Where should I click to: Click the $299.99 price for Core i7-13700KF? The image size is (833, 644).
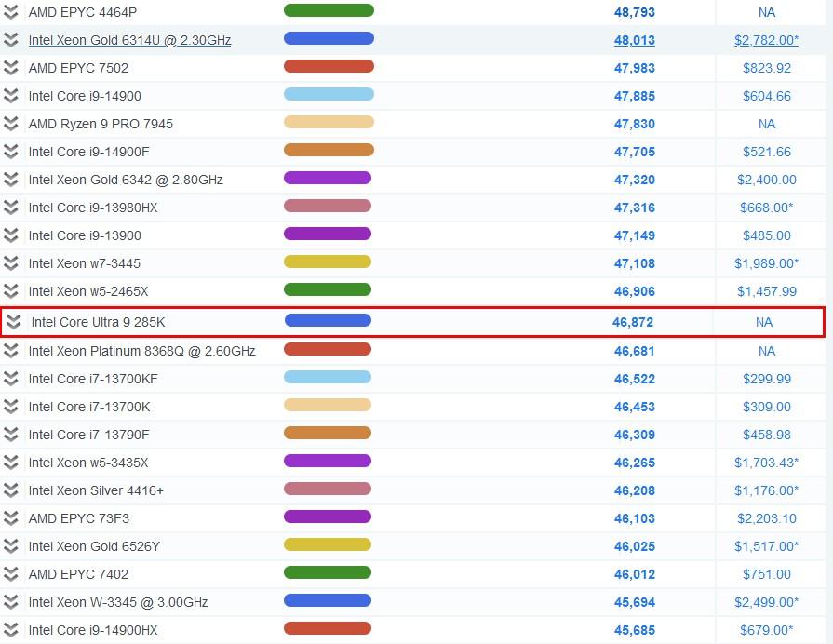point(767,379)
